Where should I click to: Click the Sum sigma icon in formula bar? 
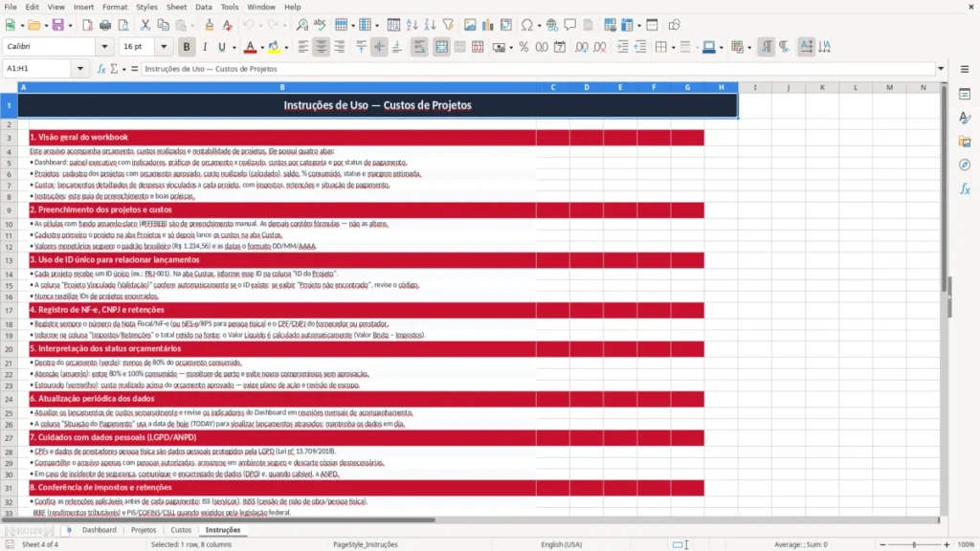pyautogui.click(x=114, y=69)
